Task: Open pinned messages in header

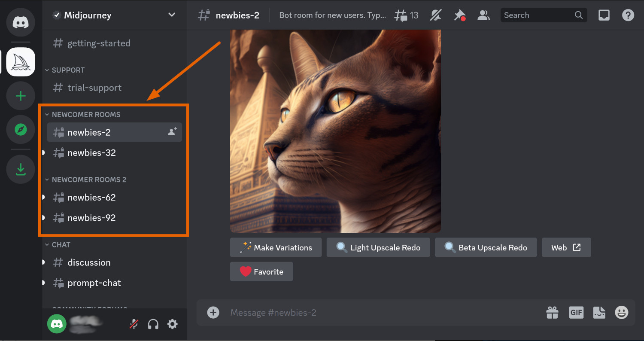Action: (459, 15)
